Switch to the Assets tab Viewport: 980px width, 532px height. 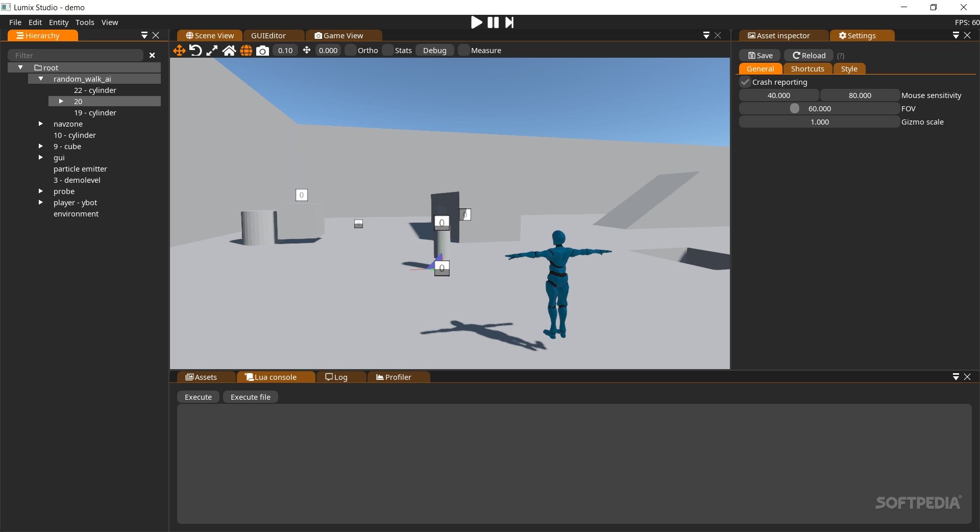[206, 377]
